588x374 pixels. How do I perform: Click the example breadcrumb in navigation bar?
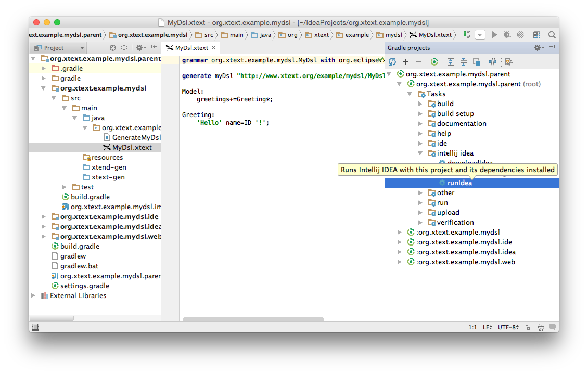pyautogui.click(x=352, y=35)
